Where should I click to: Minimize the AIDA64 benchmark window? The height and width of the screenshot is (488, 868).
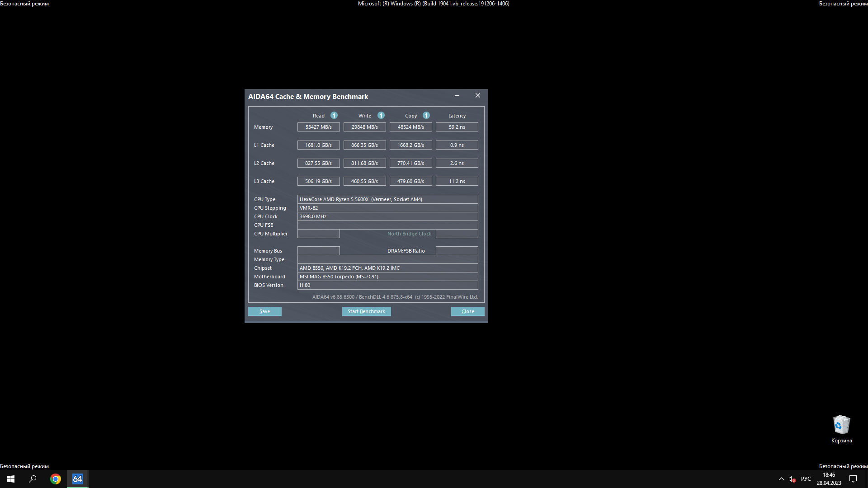457,96
